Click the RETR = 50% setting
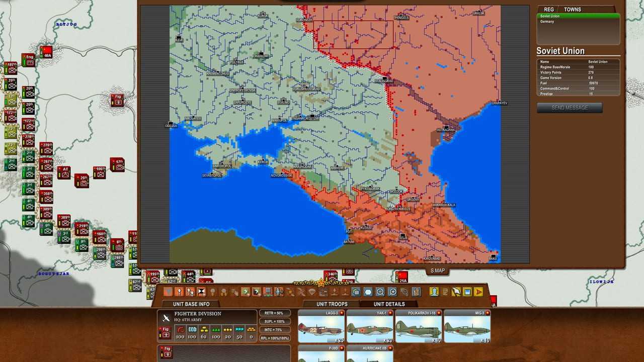The height and width of the screenshot is (362, 644). pyautogui.click(x=275, y=313)
